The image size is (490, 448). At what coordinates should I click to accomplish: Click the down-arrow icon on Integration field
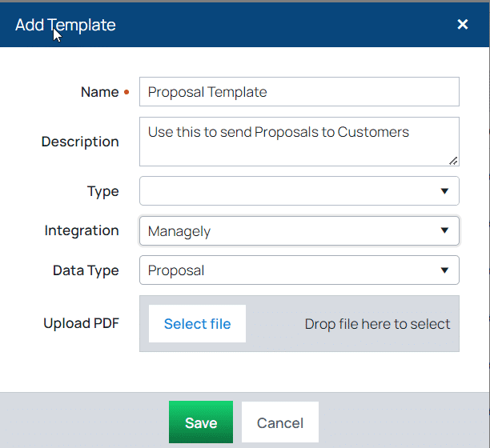click(x=444, y=231)
